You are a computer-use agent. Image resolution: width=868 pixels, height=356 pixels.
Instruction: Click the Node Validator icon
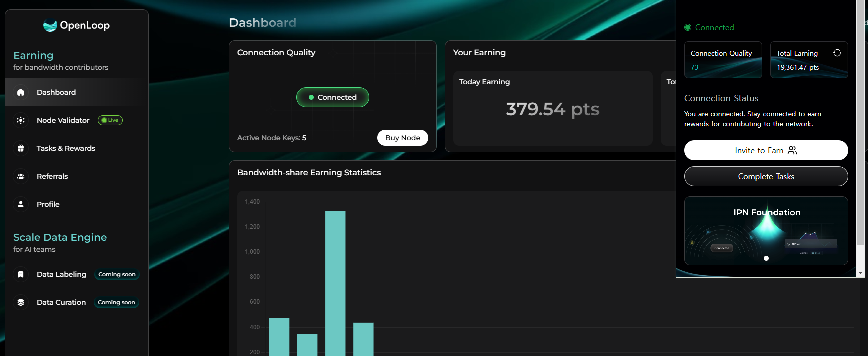click(21, 120)
